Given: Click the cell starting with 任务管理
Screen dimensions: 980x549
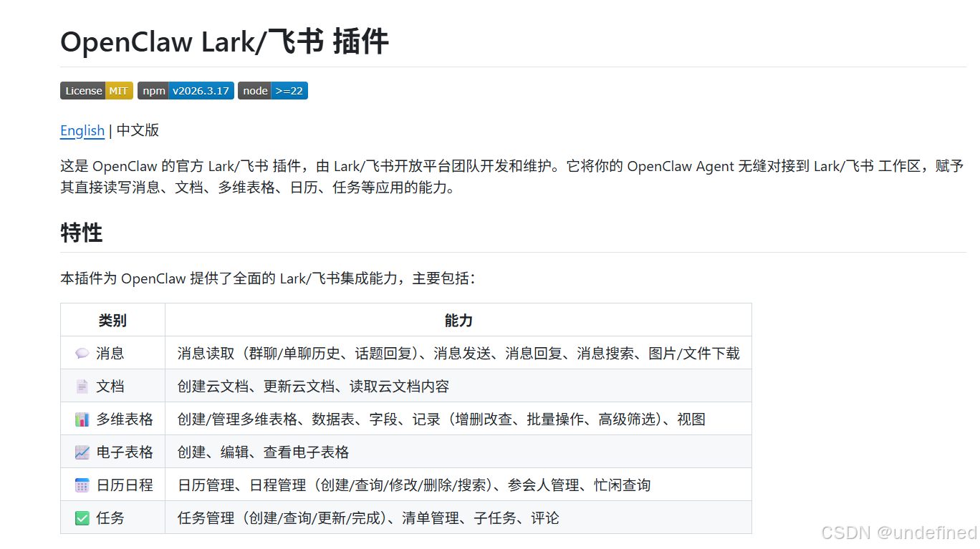Looking at the screenshot, I should tap(458, 518).
